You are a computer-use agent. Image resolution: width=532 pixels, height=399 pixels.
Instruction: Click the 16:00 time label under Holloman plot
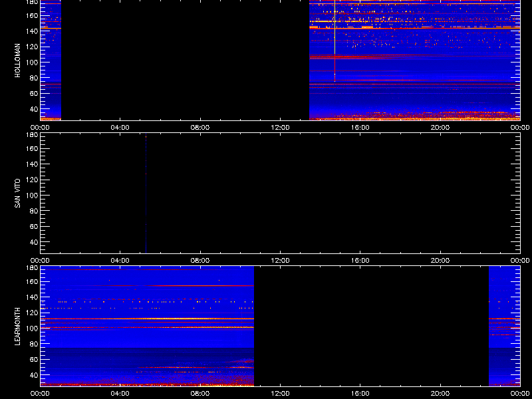pos(360,128)
